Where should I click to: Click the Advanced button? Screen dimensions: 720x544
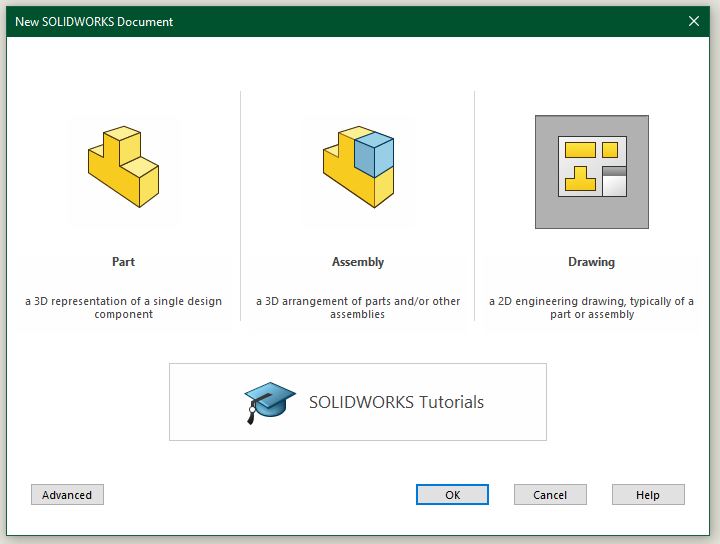coord(68,495)
